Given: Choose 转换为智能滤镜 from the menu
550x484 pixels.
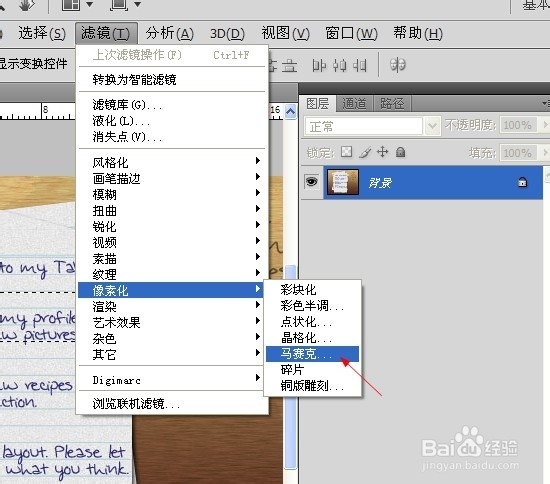Looking at the screenshot, I should pyautogui.click(x=172, y=80).
